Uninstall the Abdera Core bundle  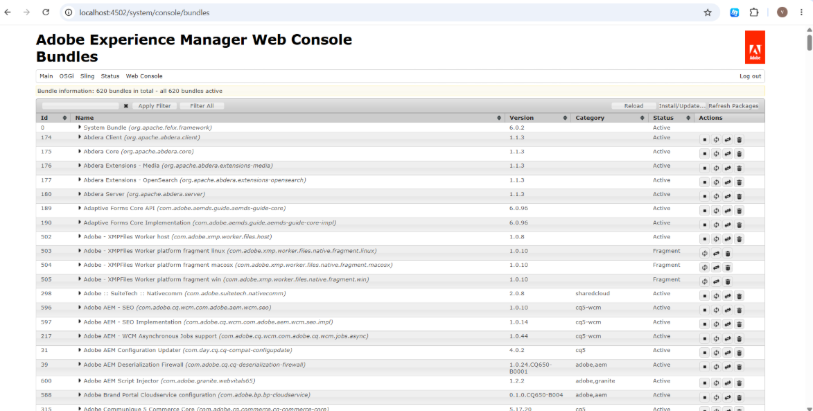[x=739, y=154]
